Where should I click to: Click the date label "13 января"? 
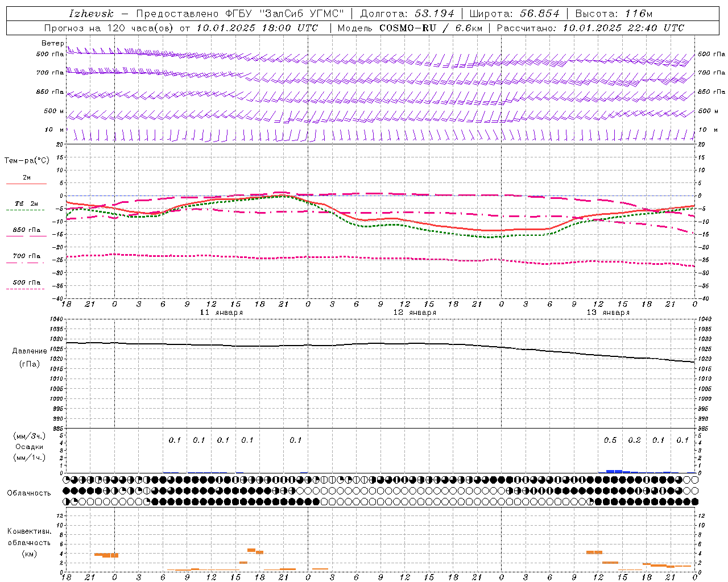tap(608, 313)
